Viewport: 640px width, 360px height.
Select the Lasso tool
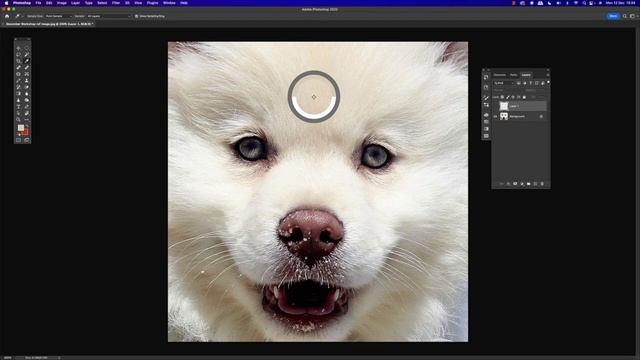point(18,55)
